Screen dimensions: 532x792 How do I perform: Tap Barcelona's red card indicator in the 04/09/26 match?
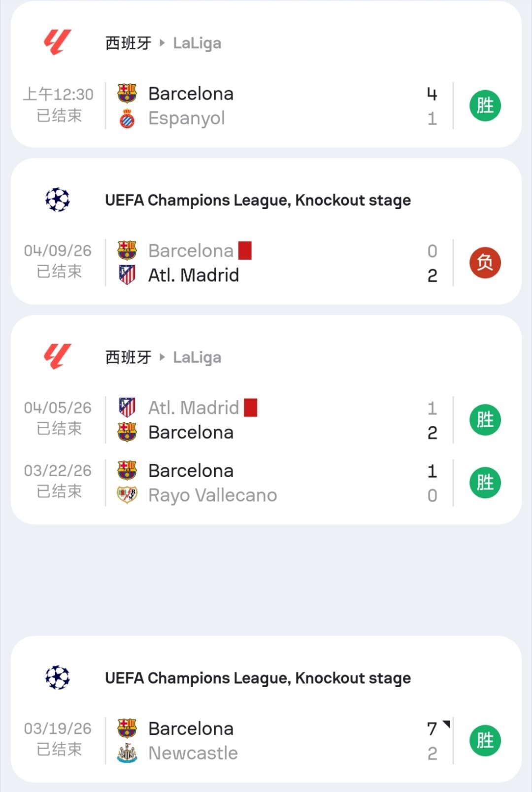pyautogui.click(x=245, y=250)
